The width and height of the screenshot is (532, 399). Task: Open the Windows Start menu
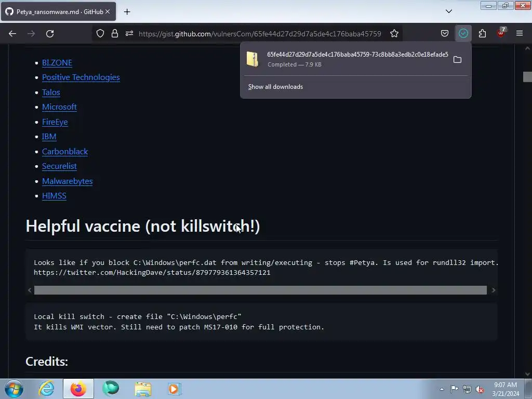coord(14,389)
